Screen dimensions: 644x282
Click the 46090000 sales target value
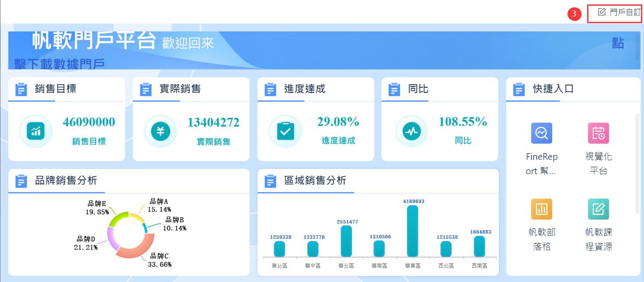[89, 122]
